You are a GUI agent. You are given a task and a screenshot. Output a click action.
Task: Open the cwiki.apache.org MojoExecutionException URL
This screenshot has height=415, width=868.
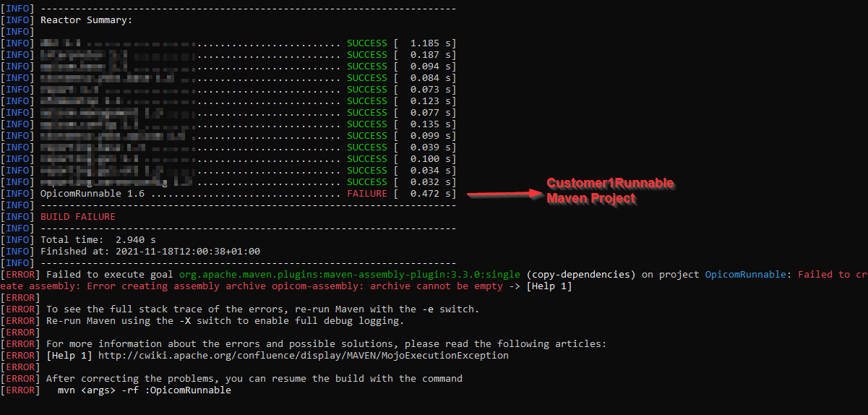(x=304, y=356)
